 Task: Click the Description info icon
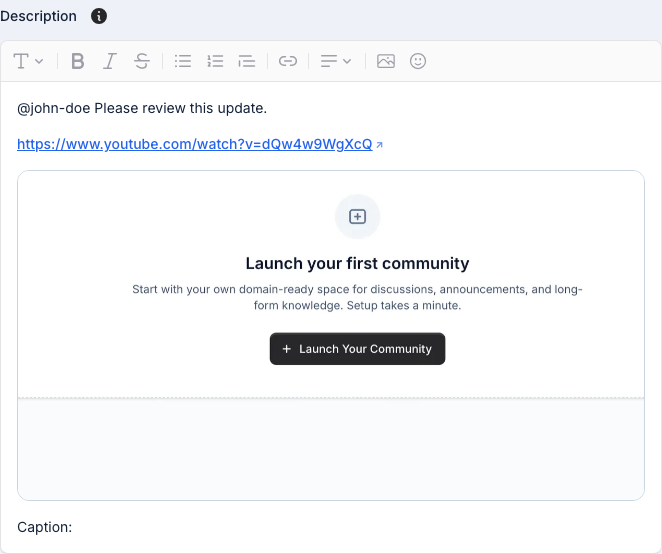point(99,16)
